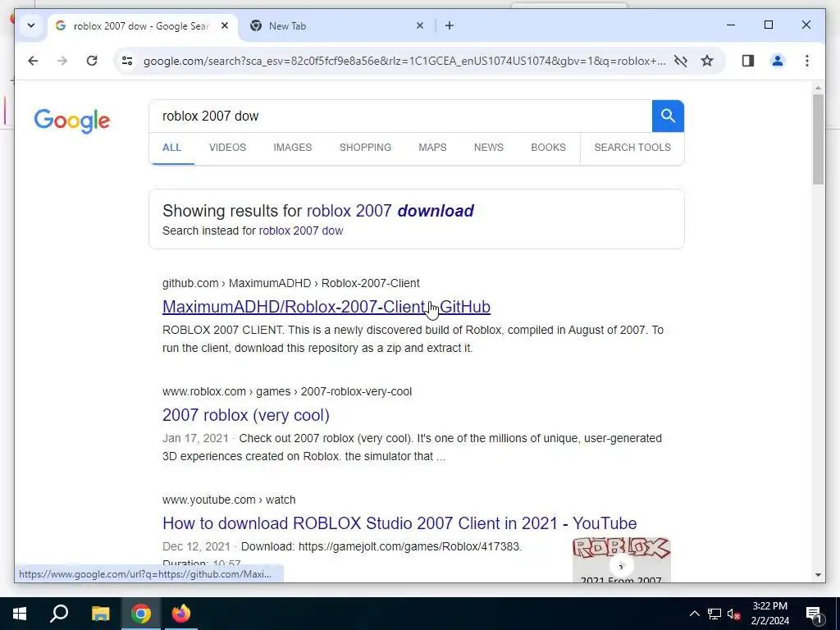Switch to SHOPPING results
Screen dimensions: 840x630
tap(365, 148)
